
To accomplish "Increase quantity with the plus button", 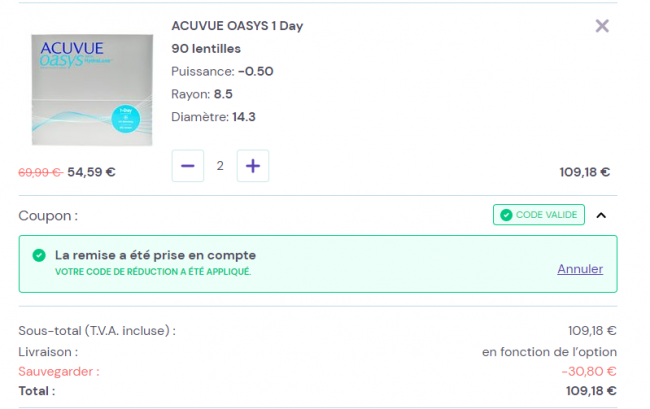I will (252, 166).
